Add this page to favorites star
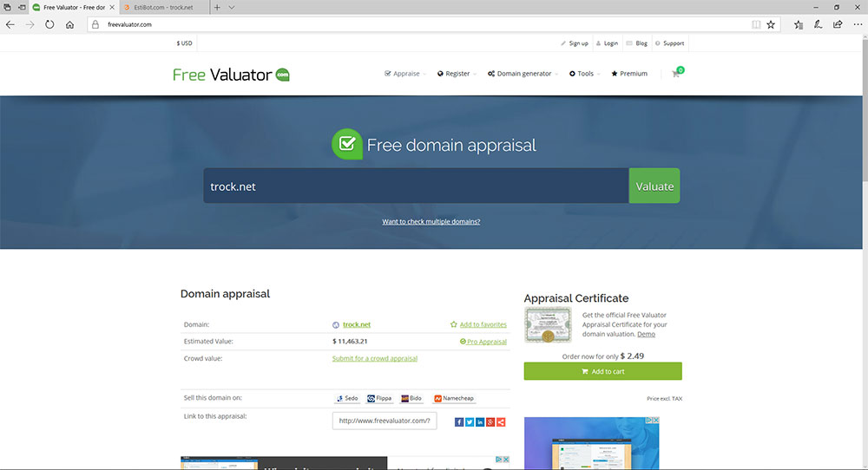868x470 pixels. pyautogui.click(x=771, y=24)
